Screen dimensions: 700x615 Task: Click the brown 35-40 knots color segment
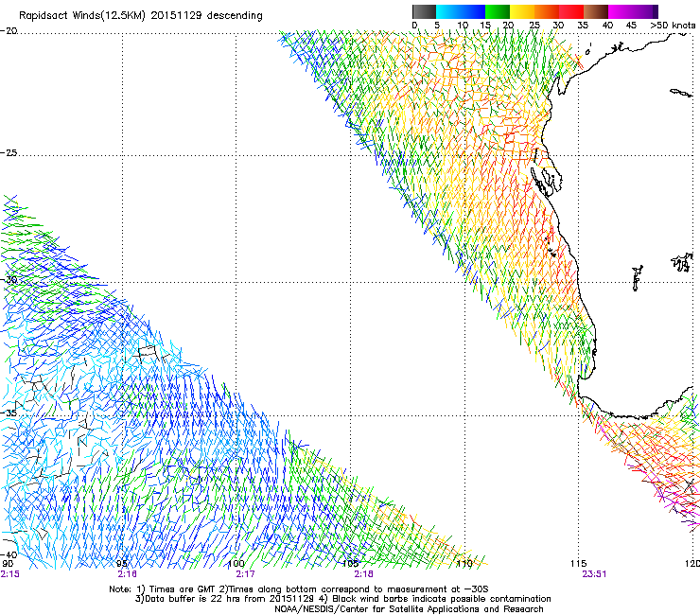tap(596, 11)
